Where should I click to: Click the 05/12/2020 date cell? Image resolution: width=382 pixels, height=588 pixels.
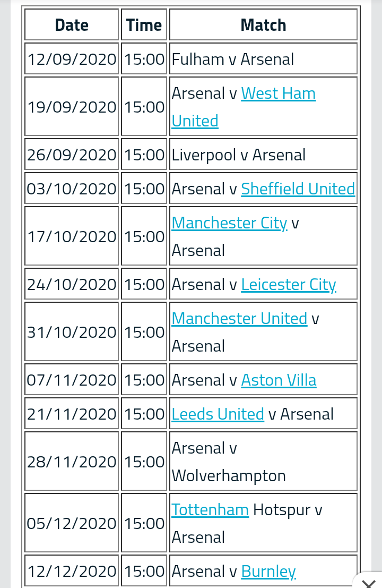tap(72, 523)
